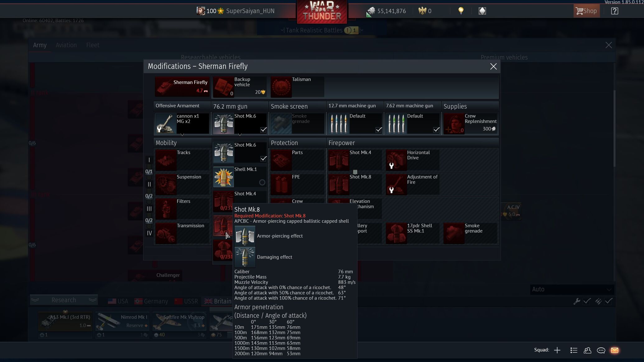This screenshot has height=362, width=644.
Task: Open the mail envelope icon
Action: [614, 350]
